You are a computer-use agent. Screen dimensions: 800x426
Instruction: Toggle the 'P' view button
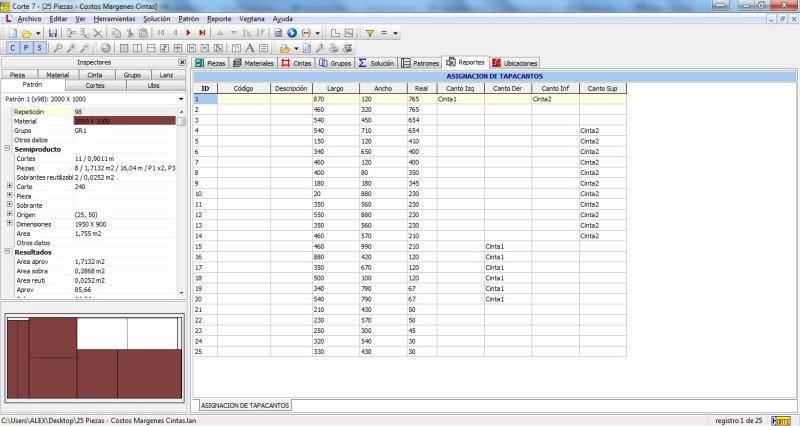[x=26, y=48]
